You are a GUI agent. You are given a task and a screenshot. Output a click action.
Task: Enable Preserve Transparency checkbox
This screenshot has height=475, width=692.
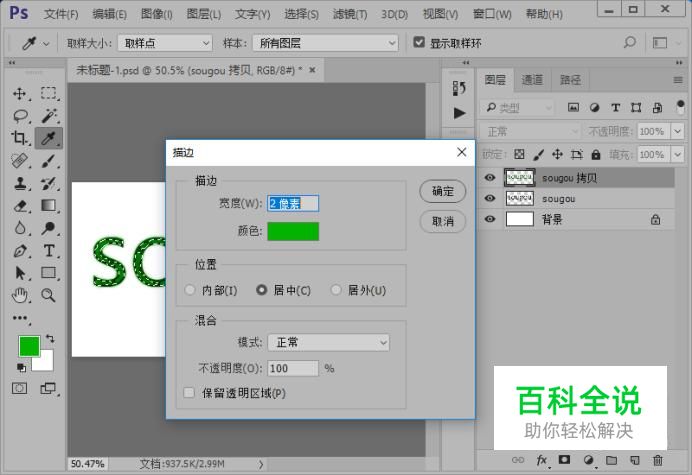point(189,392)
